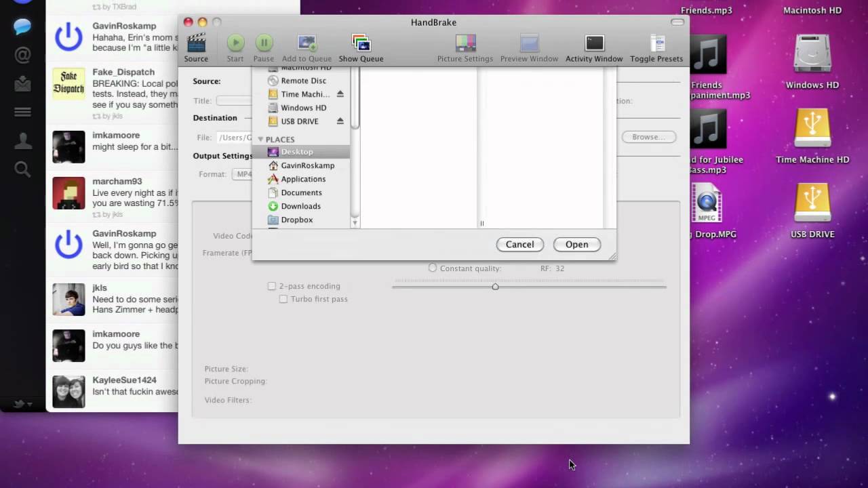Screen dimensions: 868x488
Task: Enable the Turbo first pass checkbox
Action: coord(283,299)
